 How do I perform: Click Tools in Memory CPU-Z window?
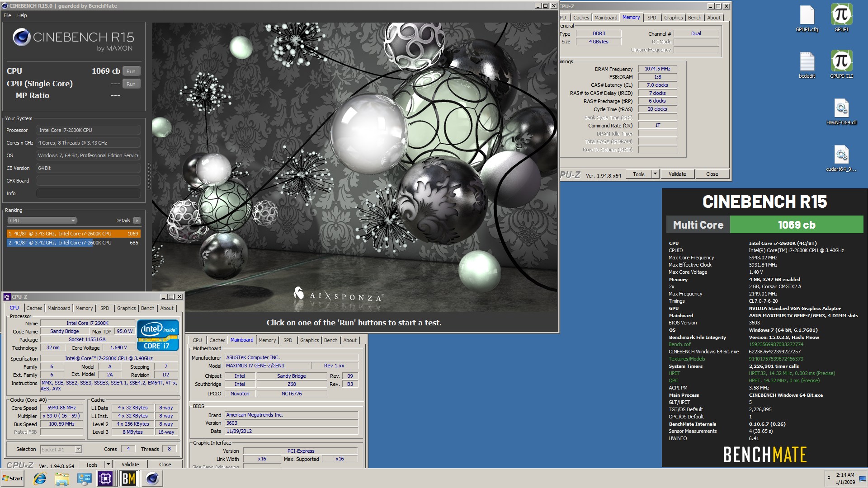click(639, 174)
